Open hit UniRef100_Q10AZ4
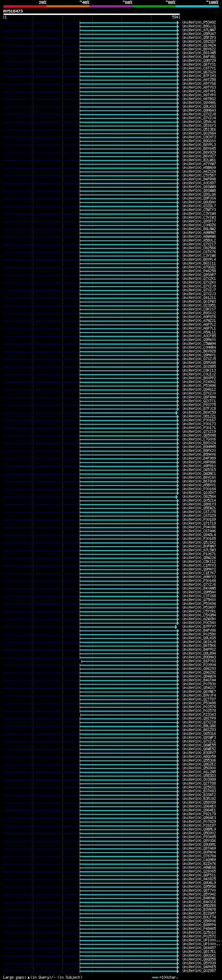Screen dimensions: 222x980 pos(199,45)
